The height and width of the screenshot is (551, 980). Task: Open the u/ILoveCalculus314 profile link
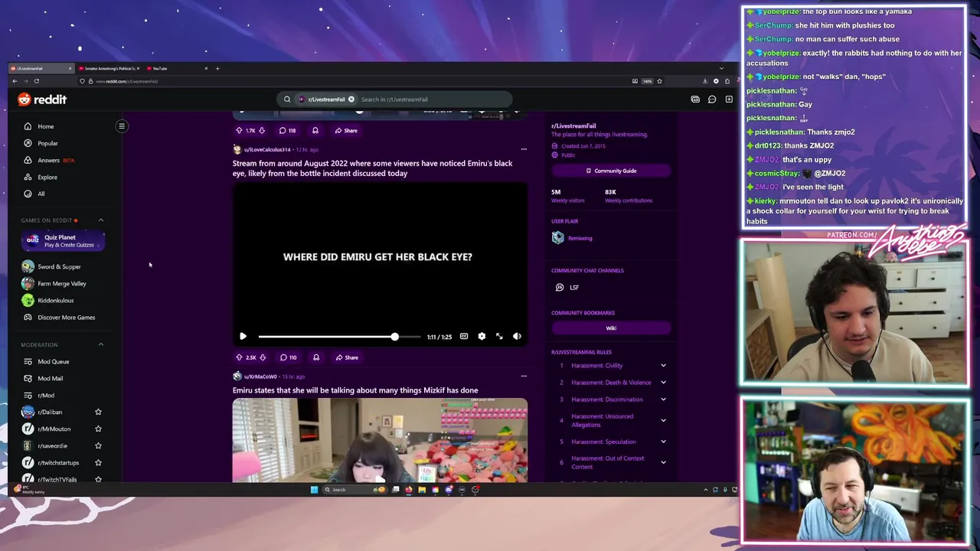coord(267,149)
